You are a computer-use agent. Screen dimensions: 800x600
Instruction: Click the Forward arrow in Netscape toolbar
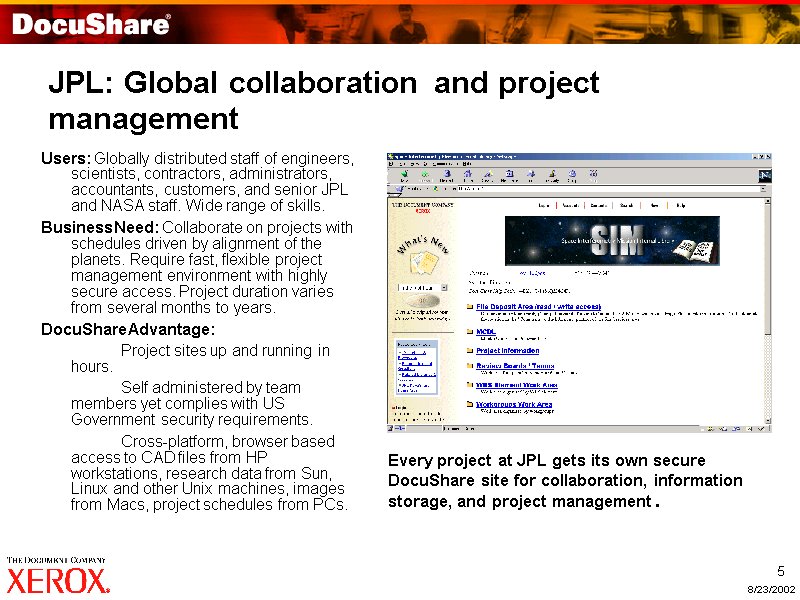pos(425,174)
